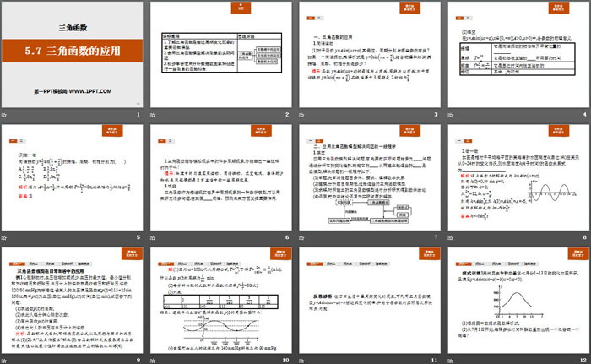
Task: Select the mostly blank slide 11
Action: [x=370, y=301]
